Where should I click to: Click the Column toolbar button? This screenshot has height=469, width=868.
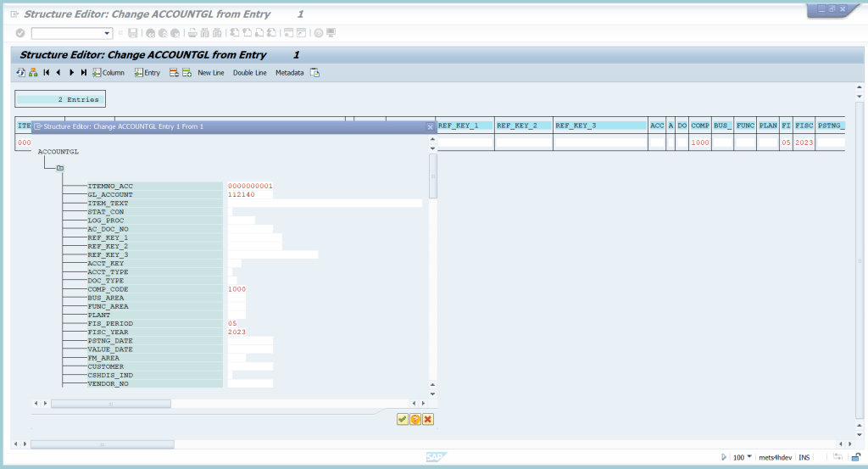[x=108, y=73]
